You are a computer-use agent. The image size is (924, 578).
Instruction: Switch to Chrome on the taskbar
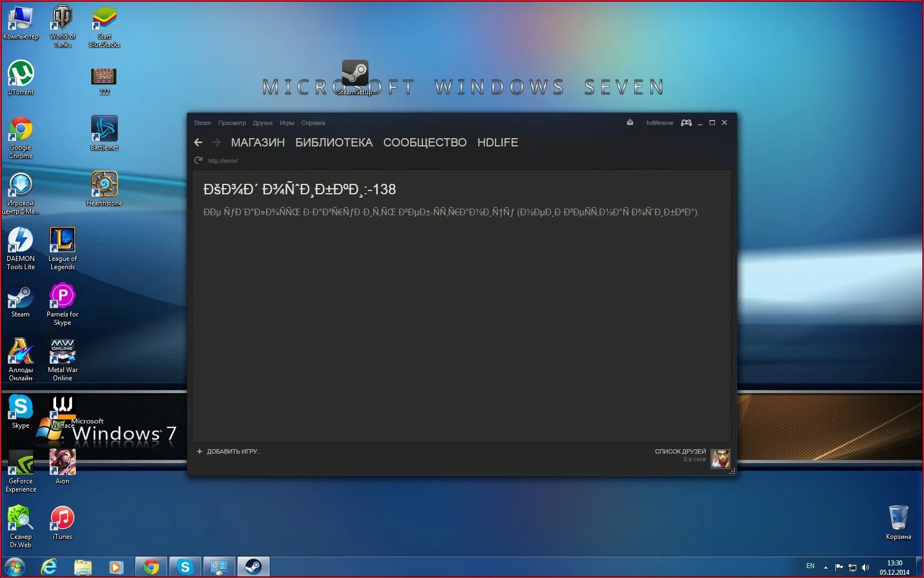[151, 567]
